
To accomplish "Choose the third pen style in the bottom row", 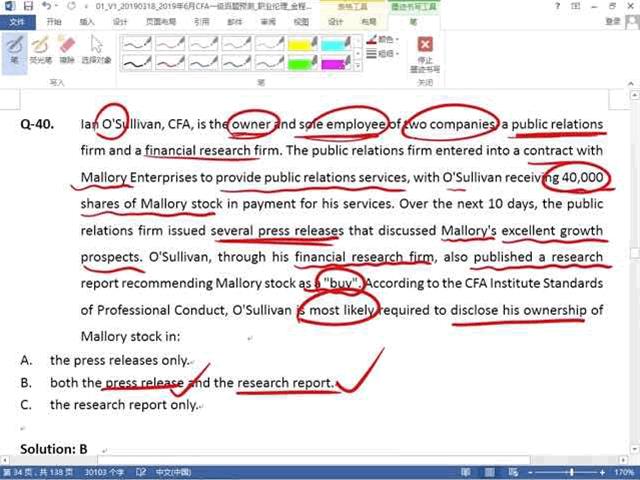I will 203,63.
